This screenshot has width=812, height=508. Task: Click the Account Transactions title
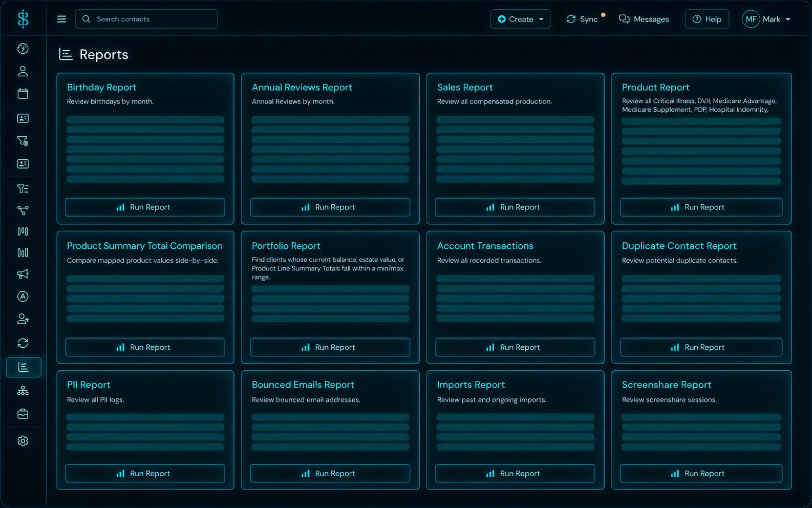pos(485,246)
